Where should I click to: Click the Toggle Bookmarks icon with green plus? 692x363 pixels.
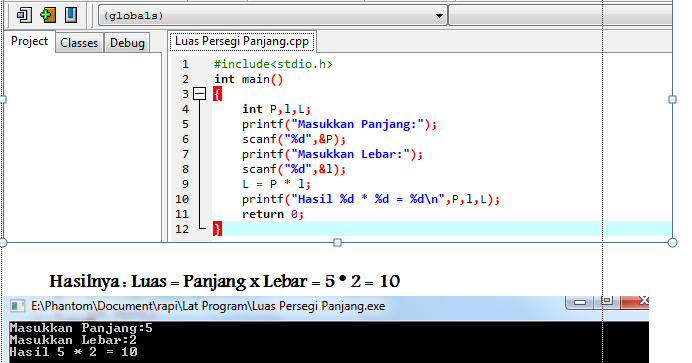click(48, 15)
